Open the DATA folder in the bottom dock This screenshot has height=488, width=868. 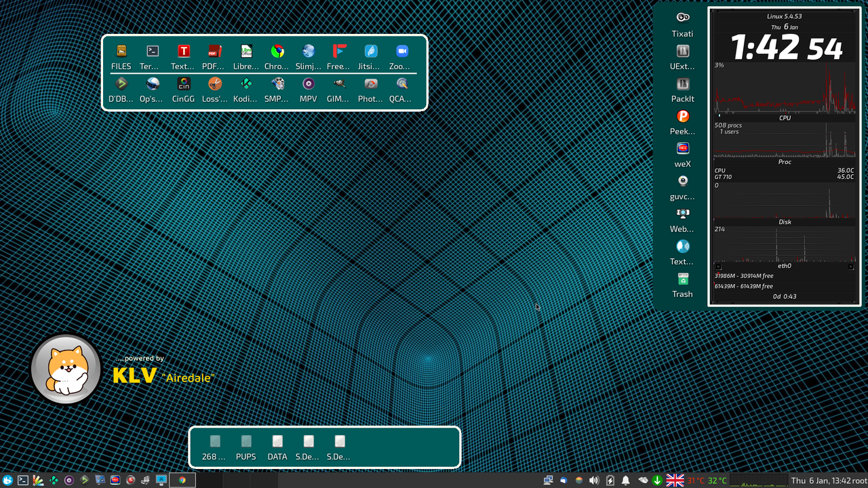[x=277, y=444]
